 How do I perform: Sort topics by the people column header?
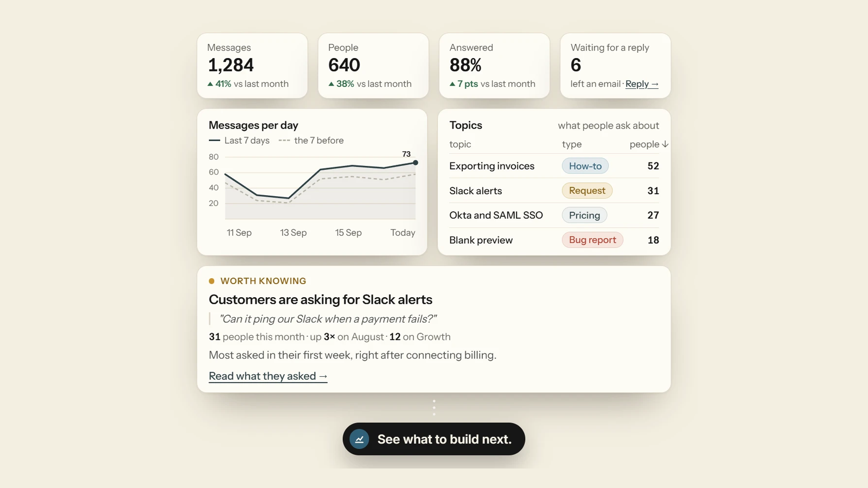pos(649,144)
